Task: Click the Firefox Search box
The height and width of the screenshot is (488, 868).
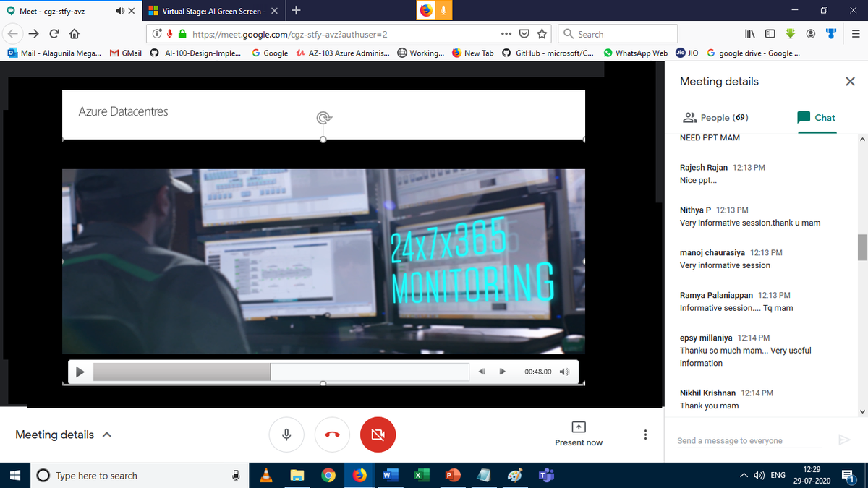Action: 618,34
